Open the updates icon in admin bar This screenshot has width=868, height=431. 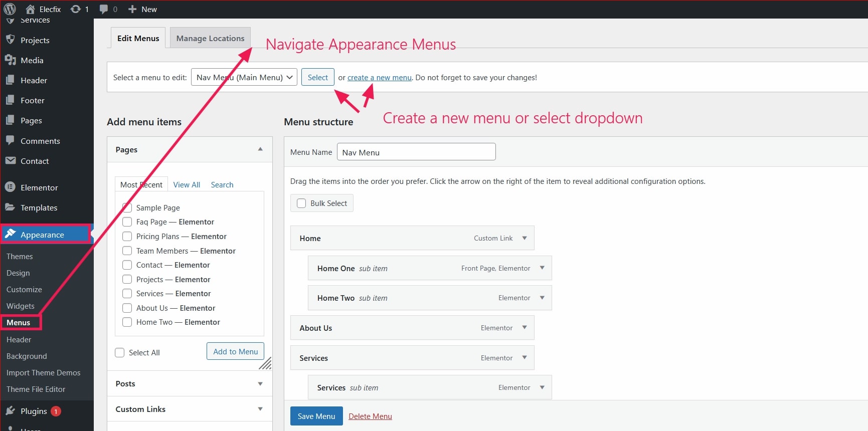click(75, 9)
